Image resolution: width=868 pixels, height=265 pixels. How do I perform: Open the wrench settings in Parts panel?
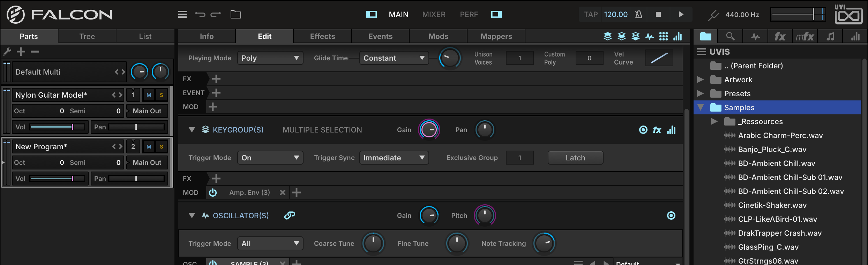click(x=7, y=52)
